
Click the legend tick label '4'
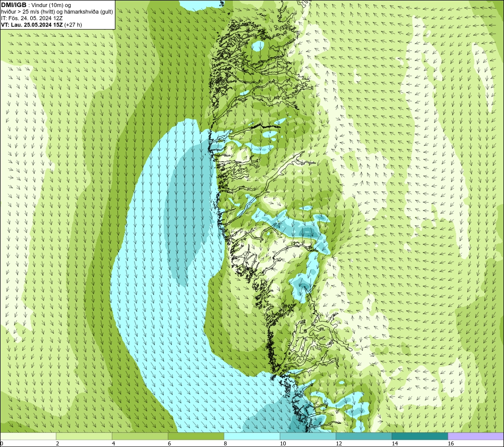[113, 444]
